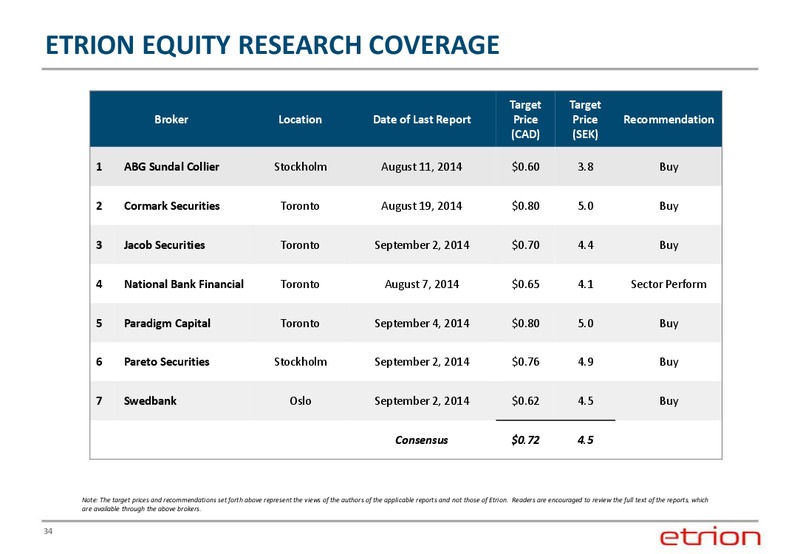The image size is (800, 554).
Task: Click the August 11, 2014 date
Action: [x=421, y=167]
